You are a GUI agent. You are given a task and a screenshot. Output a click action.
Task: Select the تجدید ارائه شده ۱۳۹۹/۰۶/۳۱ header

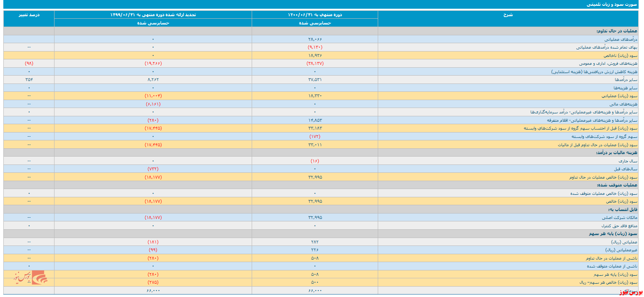point(153,15)
